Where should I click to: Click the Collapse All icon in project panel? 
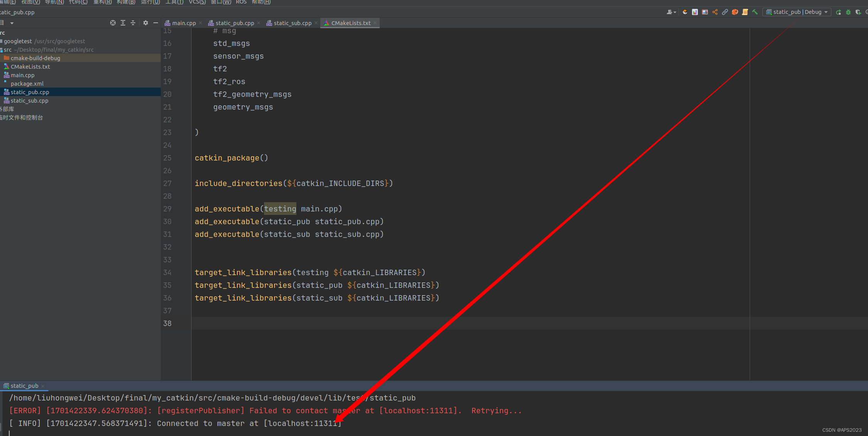133,23
